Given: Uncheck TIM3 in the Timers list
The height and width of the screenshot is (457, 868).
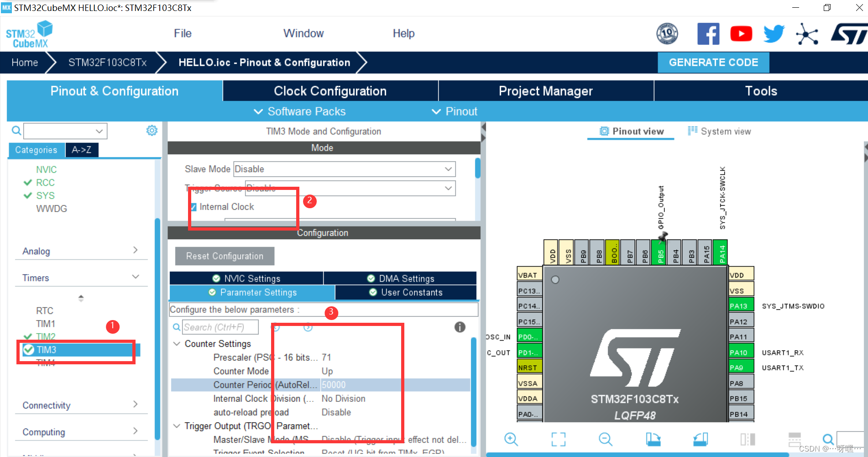Looking at the screenshot, I should pyautogui.click(x=29, y=350).
